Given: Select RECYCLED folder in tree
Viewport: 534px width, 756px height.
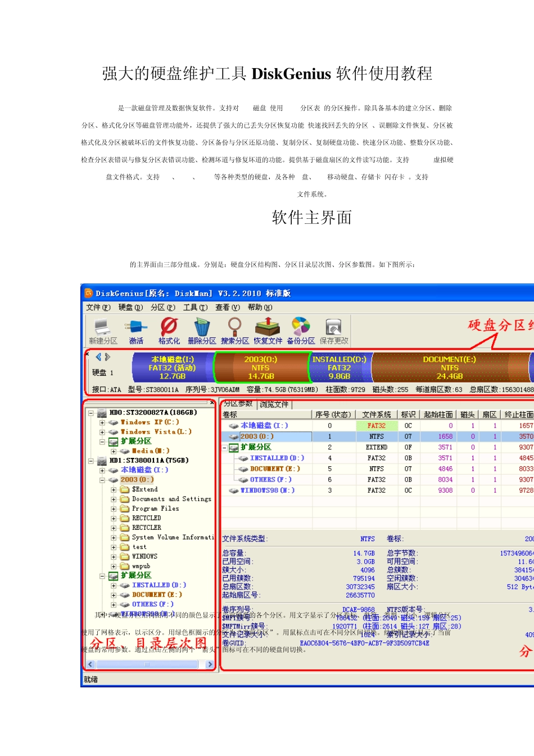Looking at the screenshot, I should pos(146,518).
